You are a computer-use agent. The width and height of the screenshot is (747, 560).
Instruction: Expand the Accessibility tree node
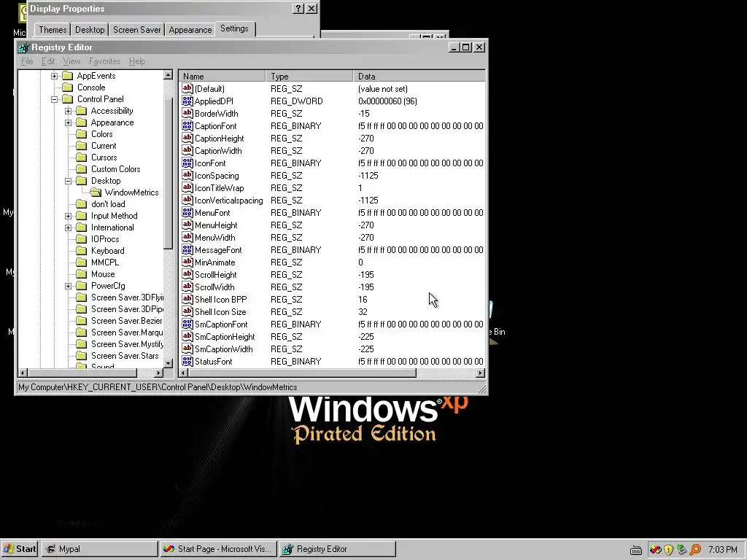[68, 111]
